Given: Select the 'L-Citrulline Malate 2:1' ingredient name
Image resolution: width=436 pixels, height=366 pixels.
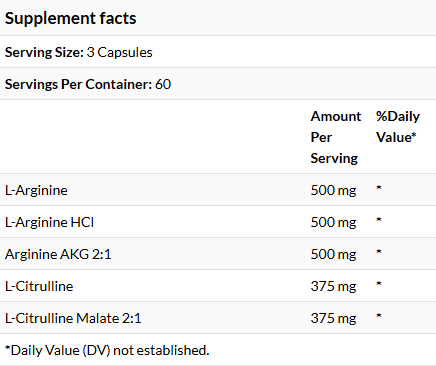Looking at the screenshot, I should pos(73,318).
